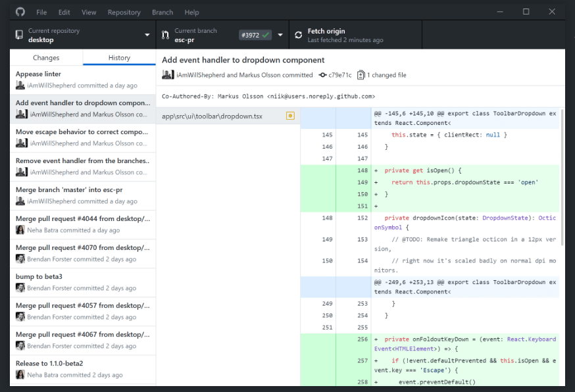Click commit title Add event handler to dropdown component
The height and width of the screenshot is (392, 575).
(243, 60)
